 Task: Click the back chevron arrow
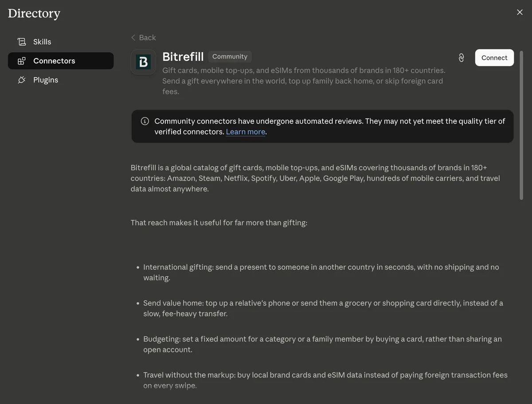(133, 38)
